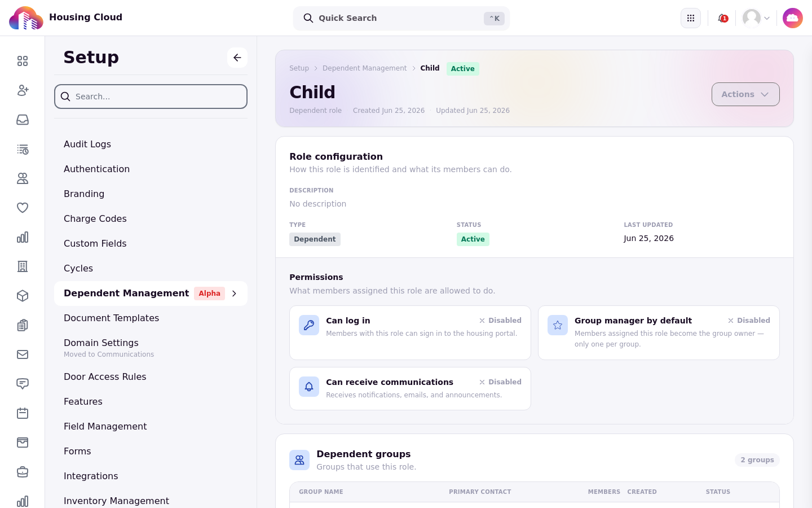
Task: Go to Domain Settings
Action: 101,343
